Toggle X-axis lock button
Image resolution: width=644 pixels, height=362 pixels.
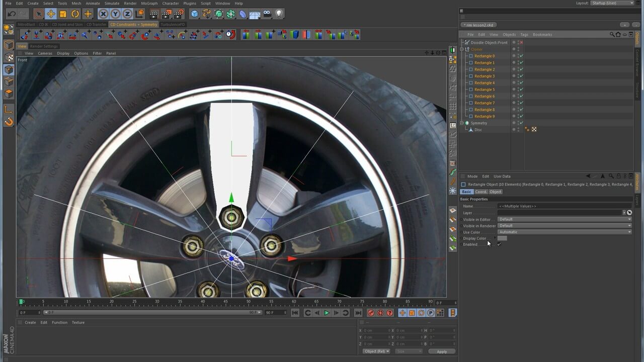[103, 14]
